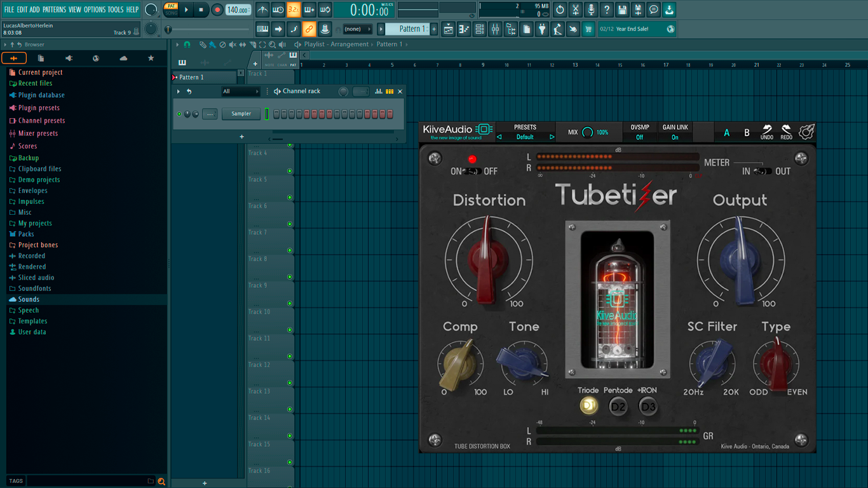Click Tubetizer previous preset arrow
This screenshot has height=488, width=868.
(x=499, y=137)
